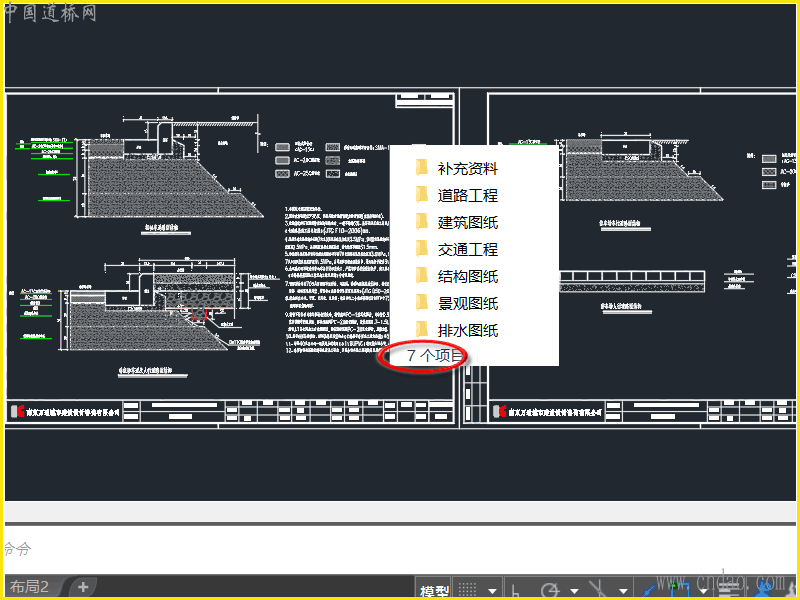Toggle Isometric Drafting icon
800x600 pixels.
click(598, 590)
